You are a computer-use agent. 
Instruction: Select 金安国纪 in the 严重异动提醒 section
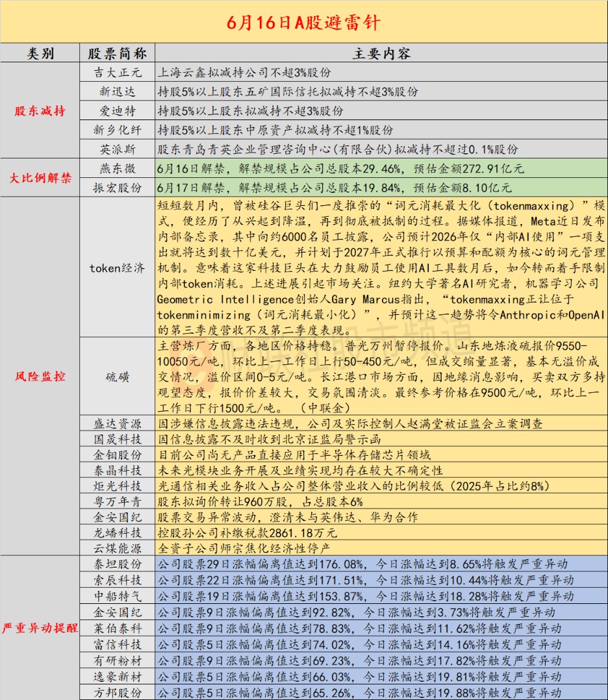point(118,612)
